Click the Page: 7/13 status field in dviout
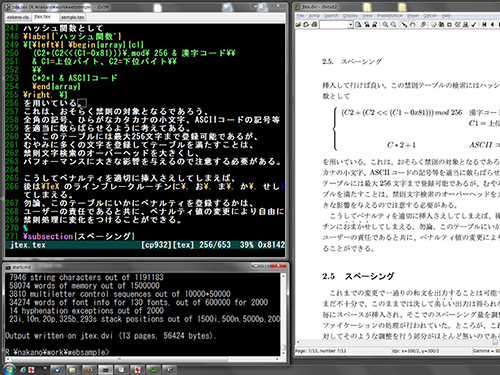500x375 pixels. [342, 351]
